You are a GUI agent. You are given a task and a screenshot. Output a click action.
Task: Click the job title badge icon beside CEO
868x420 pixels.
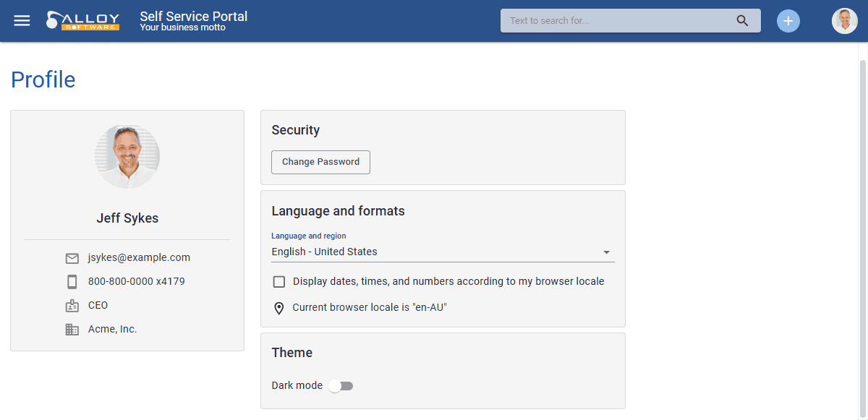pyautogui.click(x=72, y=306)
